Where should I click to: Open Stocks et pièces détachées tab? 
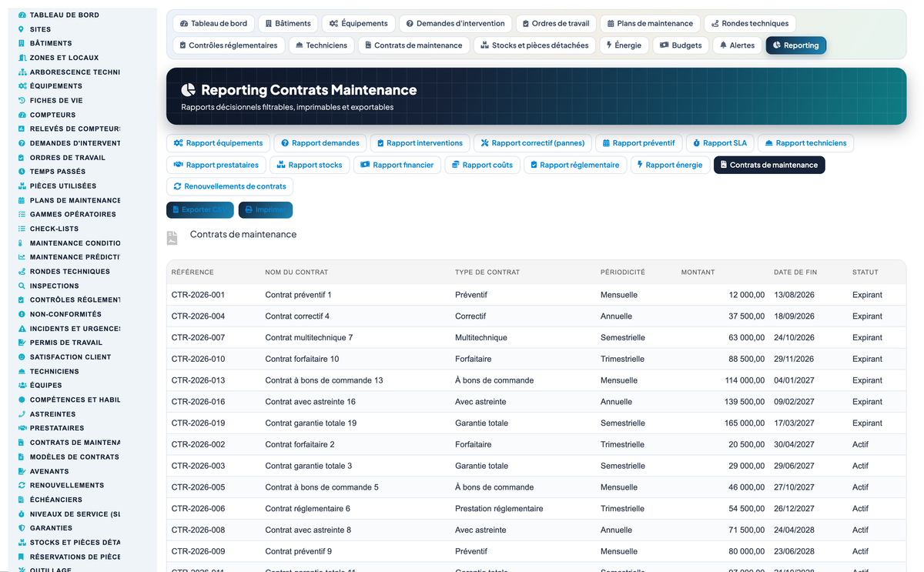(534, 45)
